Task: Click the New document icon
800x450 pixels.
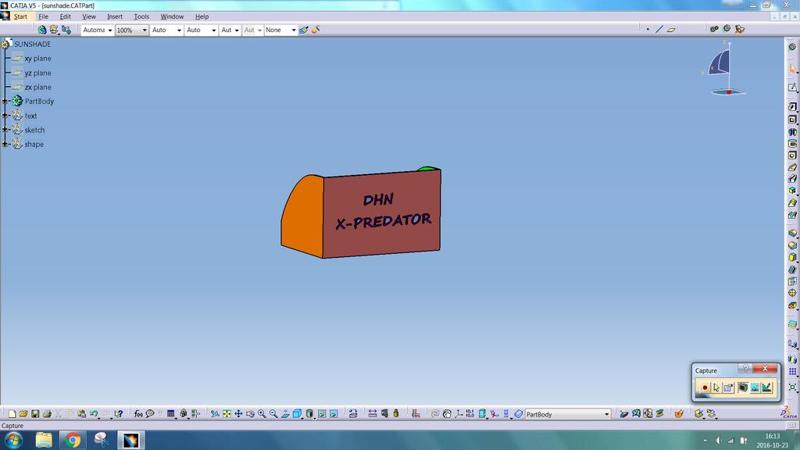Action: [12, 414]
